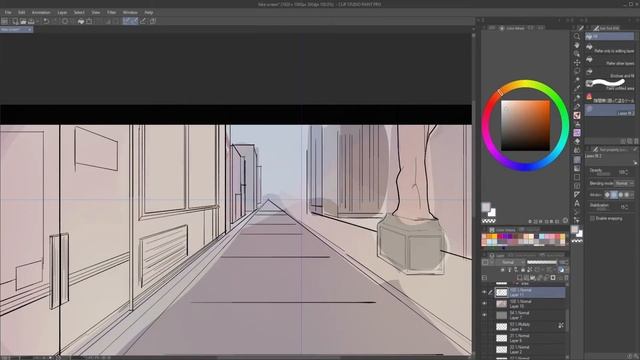Click the CLIP STUDIO launcher icon
The height and width of the screenshot is (360, 640).
[x=4, y=21]
